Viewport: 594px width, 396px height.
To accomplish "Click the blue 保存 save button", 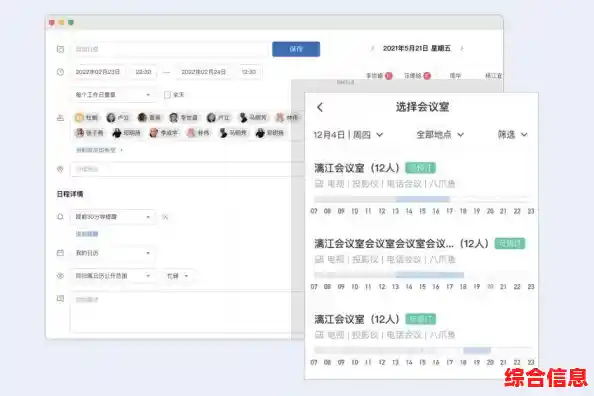I will [296, 49].
